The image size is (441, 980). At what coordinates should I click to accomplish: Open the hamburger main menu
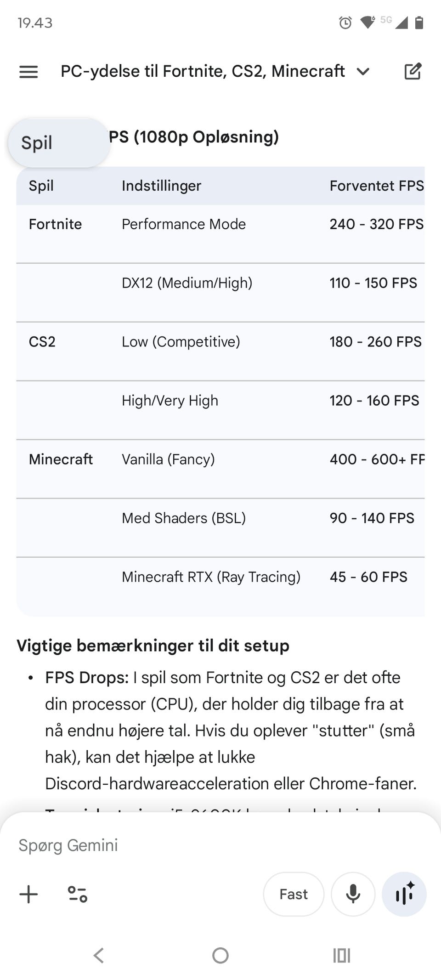pyautogui.click(x=28, y=72)
